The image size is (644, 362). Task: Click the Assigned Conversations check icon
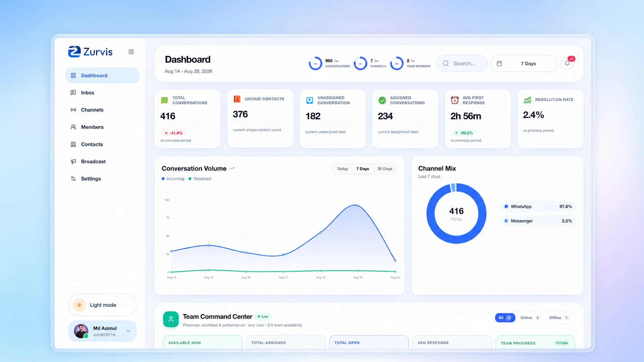tap(382, 100)
